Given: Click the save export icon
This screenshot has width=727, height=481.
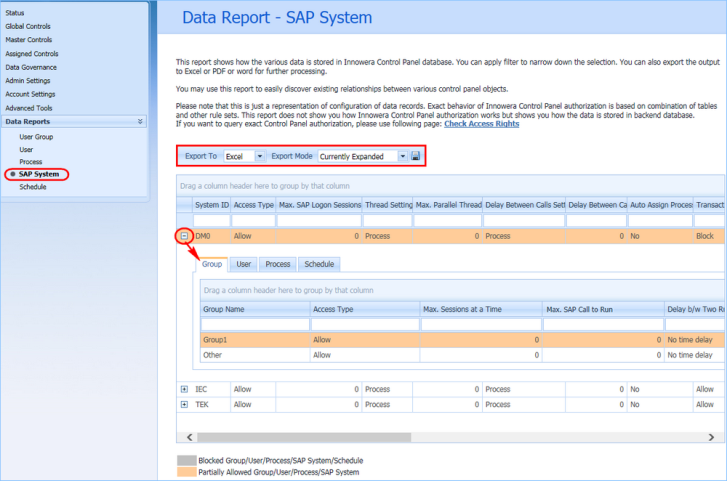Looking at the screenshot, I should tap(415, 156).
